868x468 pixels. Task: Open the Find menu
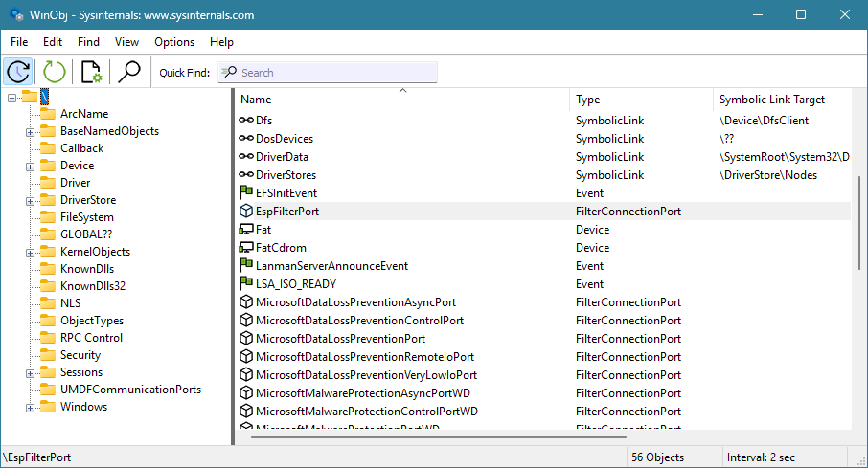[x=88, y=42]
